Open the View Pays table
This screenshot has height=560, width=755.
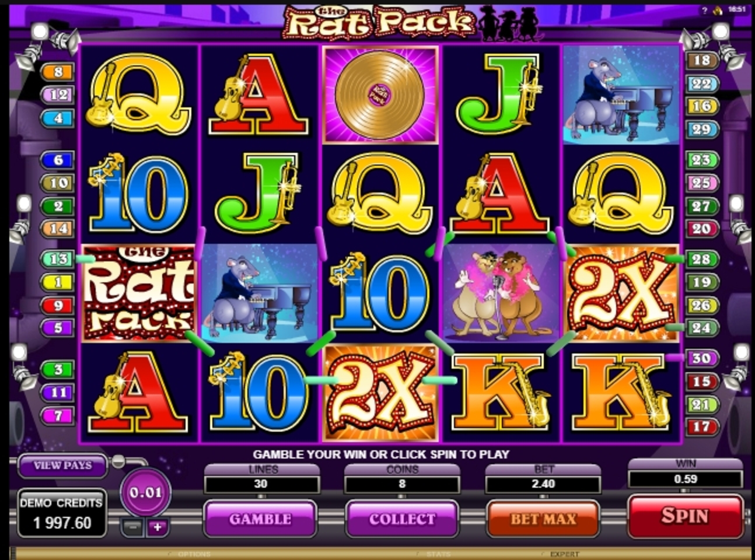pyautogui.click(x=62, y=465)
